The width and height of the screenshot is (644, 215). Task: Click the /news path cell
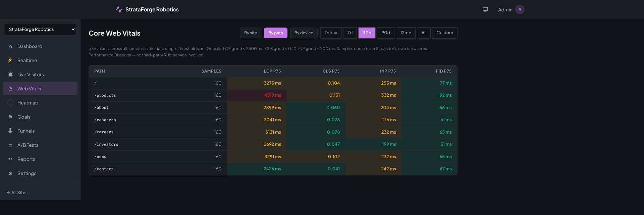click(x=100, y=157)
